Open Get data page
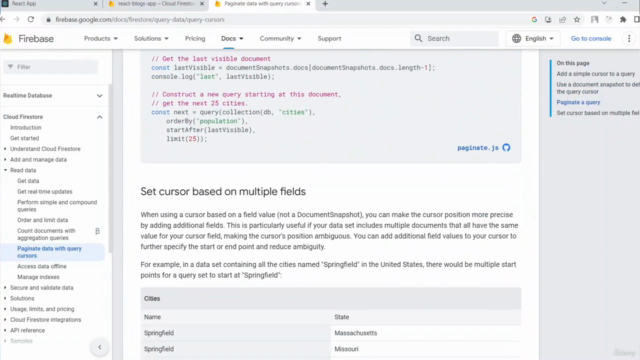 [x=28, y=181]
